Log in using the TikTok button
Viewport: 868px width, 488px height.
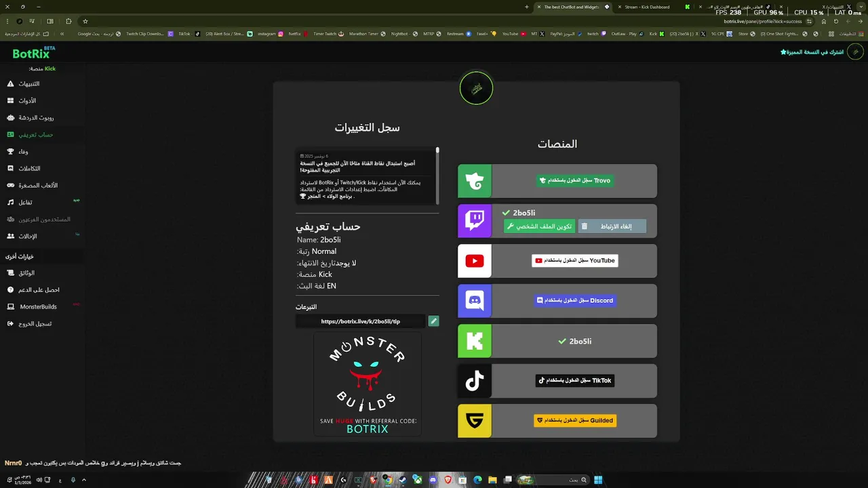(575, 381)
